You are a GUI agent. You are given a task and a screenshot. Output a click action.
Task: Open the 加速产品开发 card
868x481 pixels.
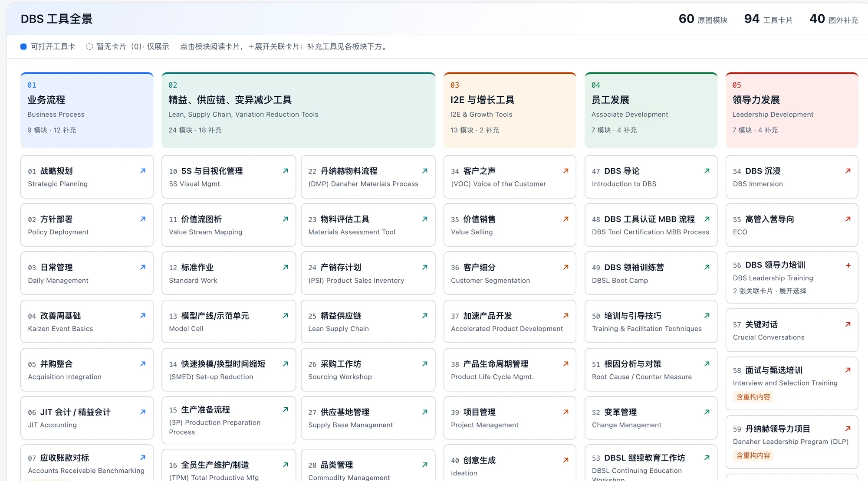click(x=510, y=321)
